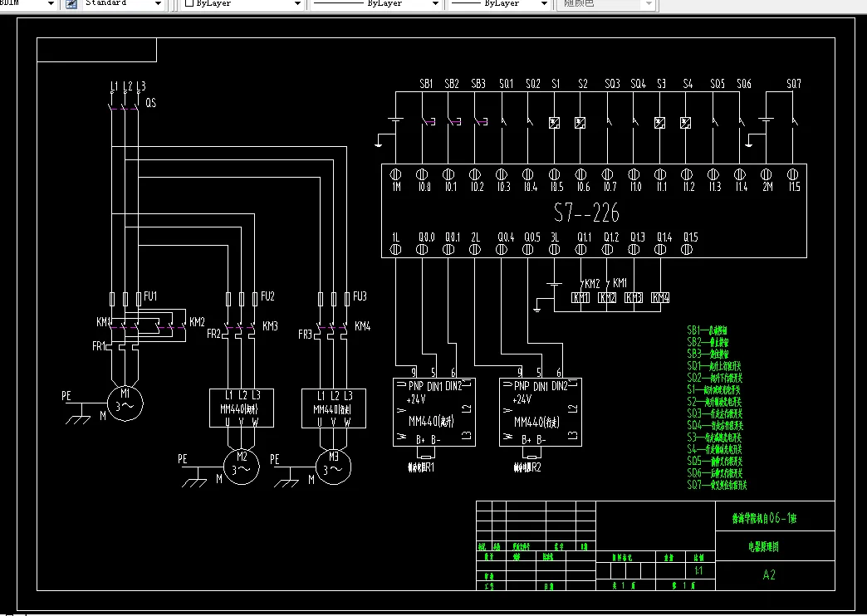Viewport: 867px width, 616px height.
Task: Select the SB1 legend entry text
Action: point(708,330)
